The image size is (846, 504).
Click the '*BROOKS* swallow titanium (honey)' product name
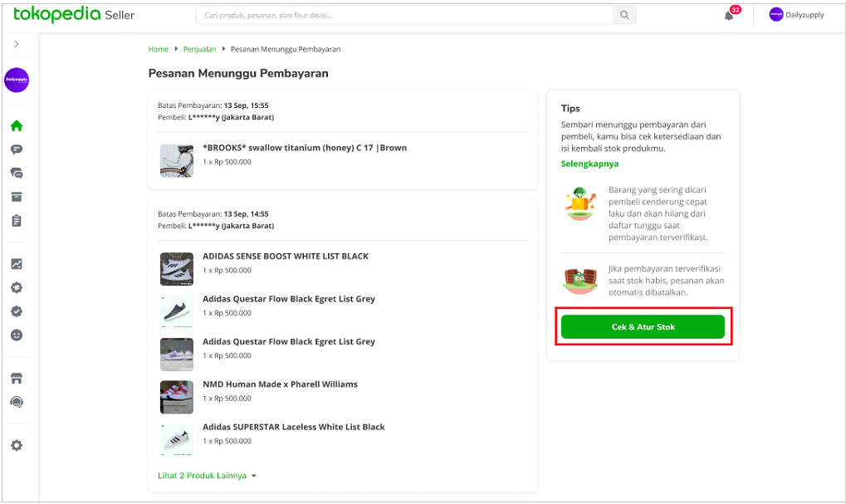[x=305, y=148]
